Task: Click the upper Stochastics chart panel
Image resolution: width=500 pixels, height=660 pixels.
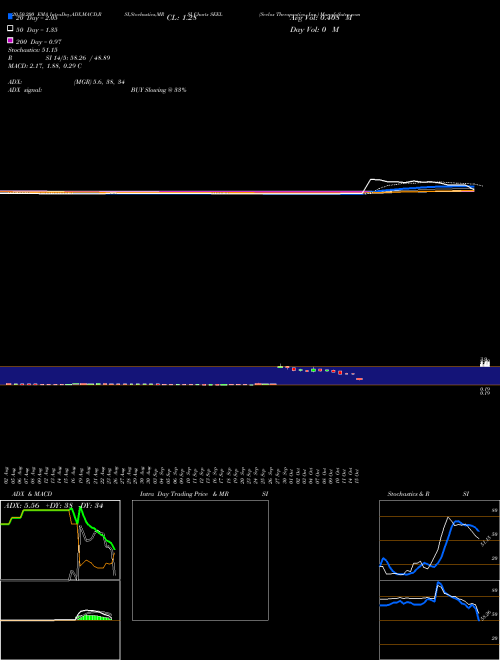Action: (x=439, y=540)
